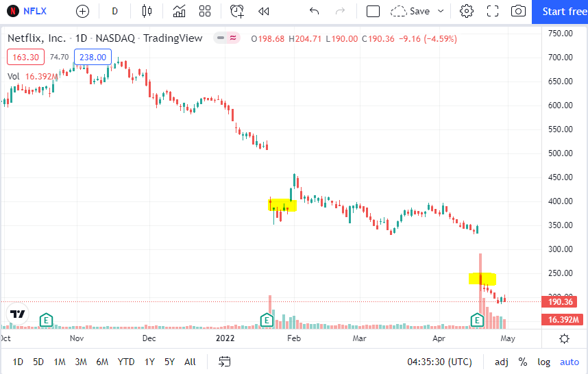Enter fullscreen mode
Screen dimensions: 588x374
click(x=493, y=11)
